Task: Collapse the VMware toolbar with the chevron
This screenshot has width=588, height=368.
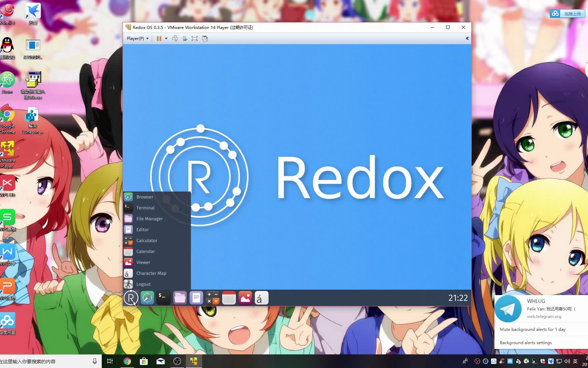Action: pos(467,39)
